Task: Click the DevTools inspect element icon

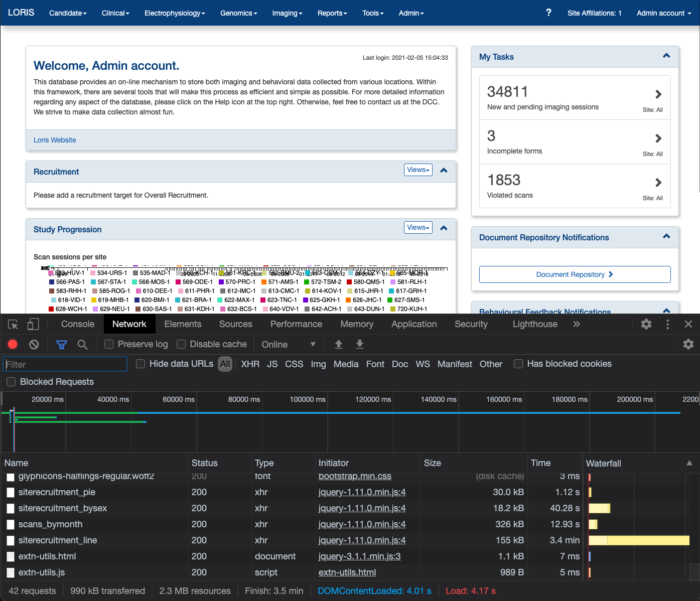Action: pos(14,325)
